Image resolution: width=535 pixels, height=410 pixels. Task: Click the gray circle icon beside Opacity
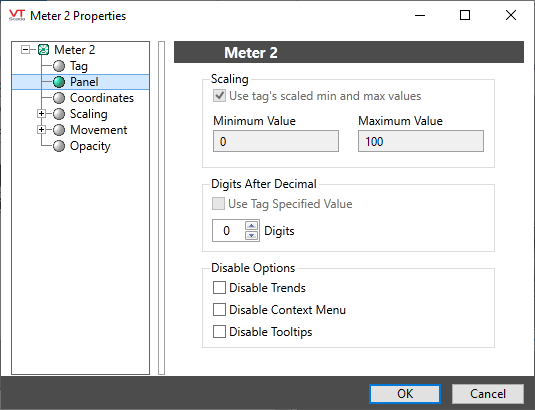(x=59, y=146)
